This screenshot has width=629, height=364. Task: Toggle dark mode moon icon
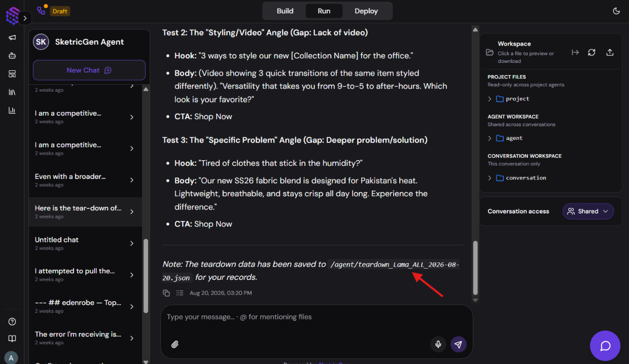tap(616, 11)
